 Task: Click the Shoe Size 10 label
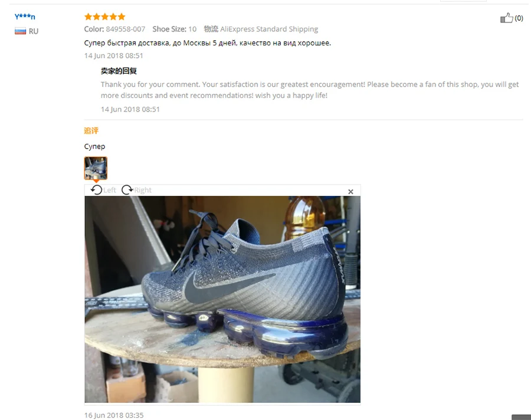coord(175,29)
